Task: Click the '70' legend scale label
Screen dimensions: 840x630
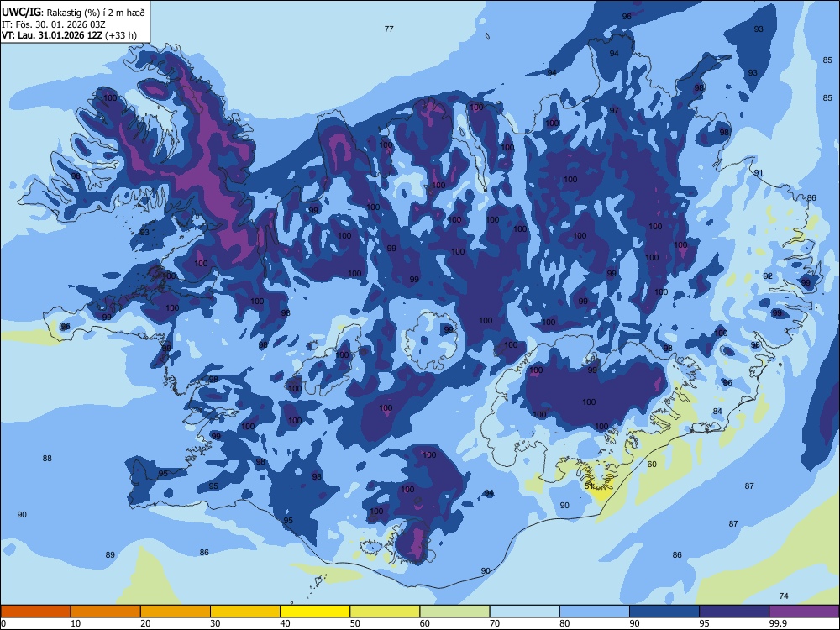Action: pyautogui.click(x=495, y=623)
